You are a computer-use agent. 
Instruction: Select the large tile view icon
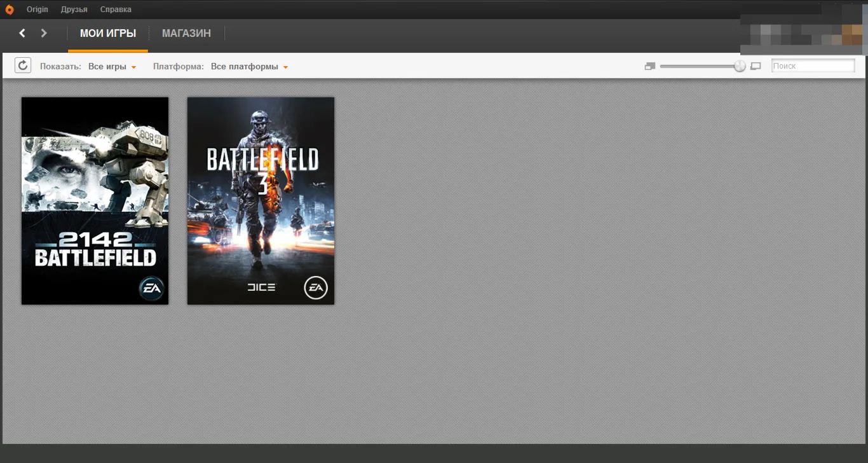(x=756, y=66)
